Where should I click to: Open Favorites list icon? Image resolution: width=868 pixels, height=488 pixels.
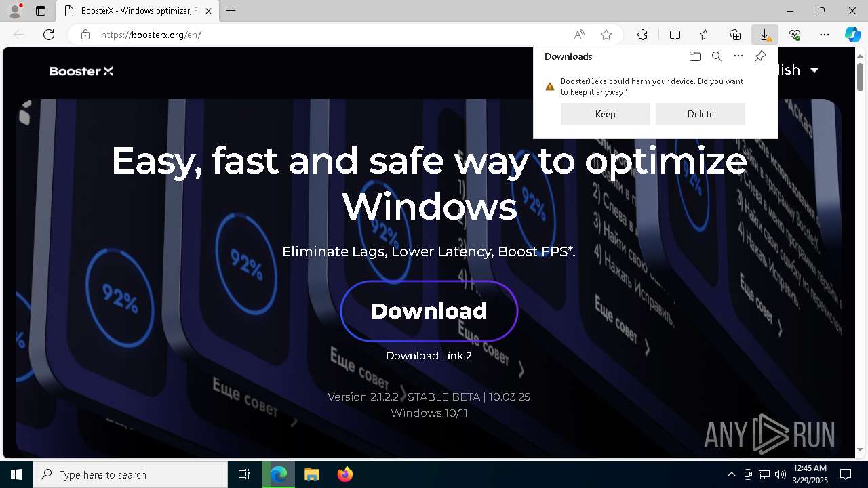point(705,35)
